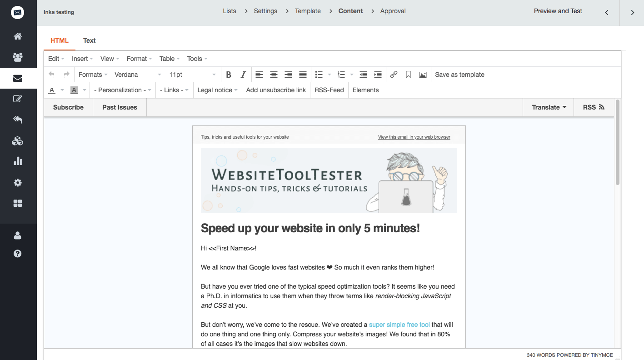Image resolution: width=644 pixels, height=360 pixels.
Task: Center align the text
Action: point(274,75)
